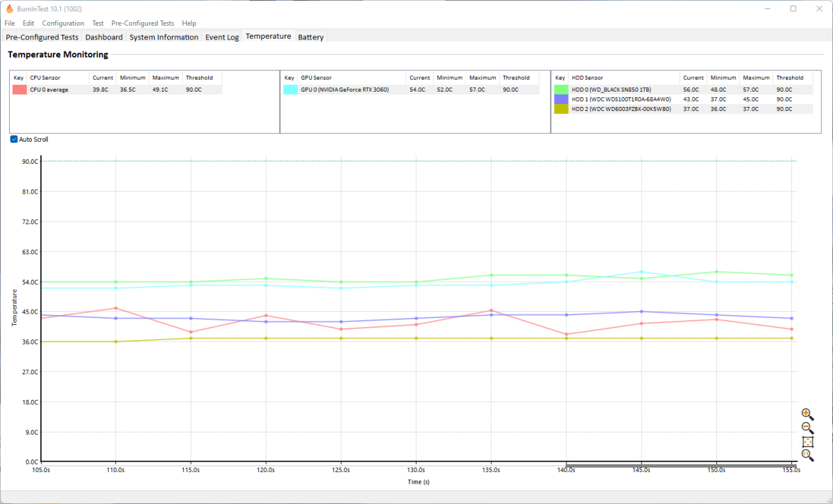This screenshot has height=504, width=833.
Task: Click the purple HDD 1 color key
Action: 561,99
